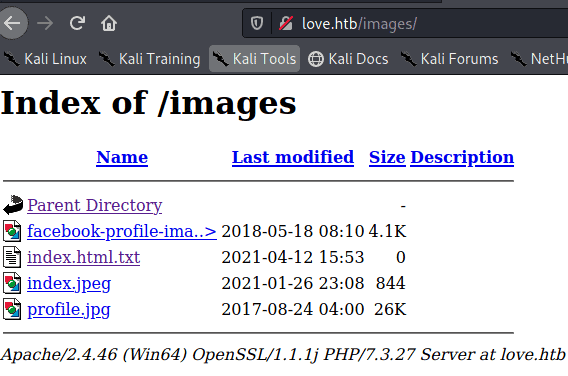Open the facebook-profile-ima..> file link
Screen dimensions: 568x376
122,231
